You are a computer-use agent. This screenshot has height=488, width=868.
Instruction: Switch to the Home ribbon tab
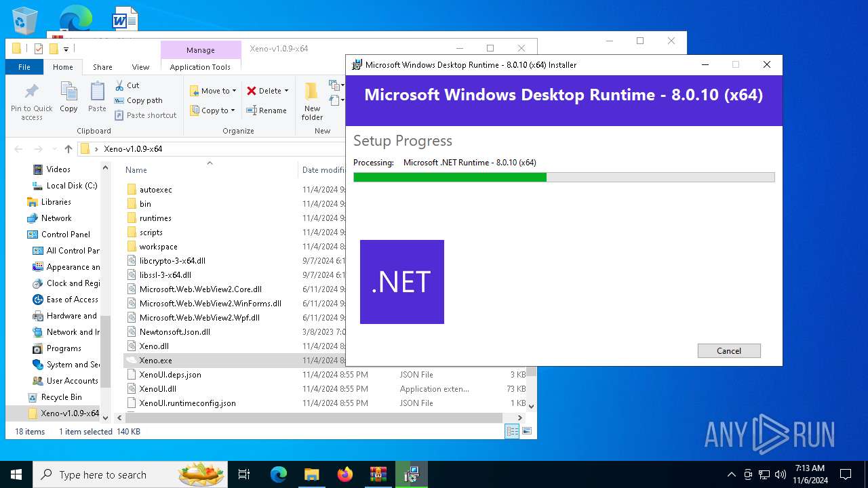point(63,67)
